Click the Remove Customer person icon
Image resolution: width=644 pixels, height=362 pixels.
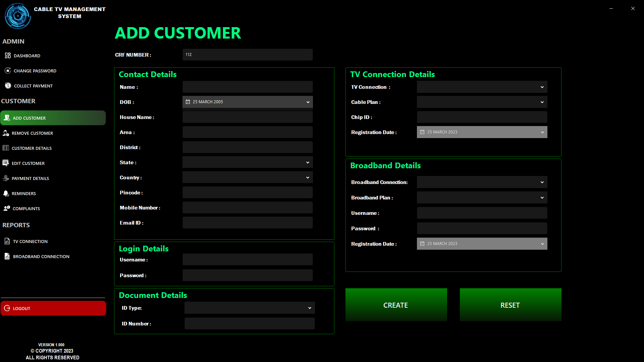(6, 133)
